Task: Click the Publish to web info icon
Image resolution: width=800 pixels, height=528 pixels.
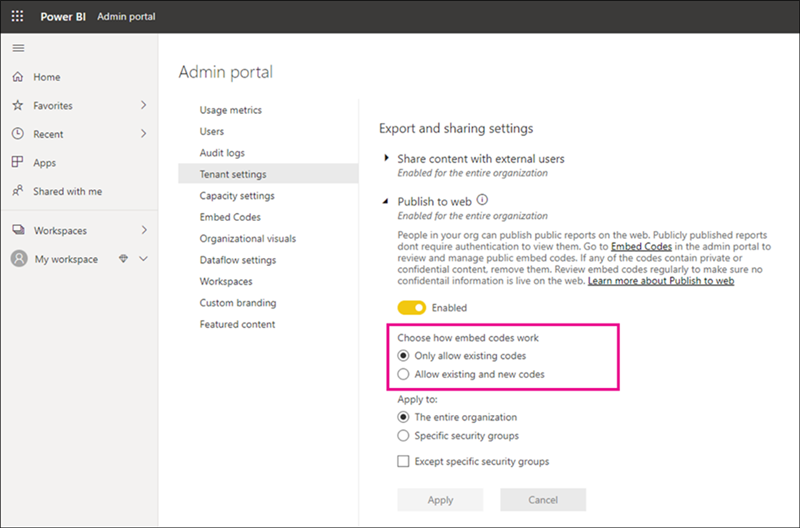Action: click(x=482, y=200)
